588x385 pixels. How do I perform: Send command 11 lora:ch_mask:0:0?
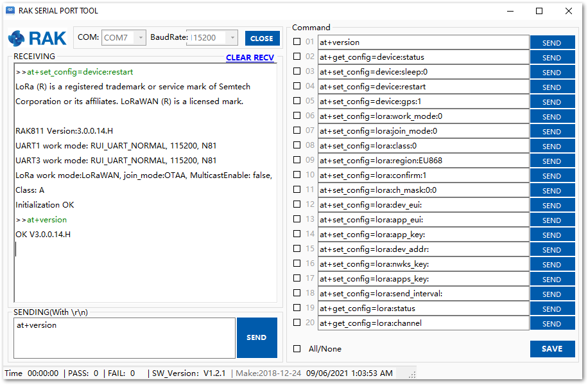[x=553, y=190]
